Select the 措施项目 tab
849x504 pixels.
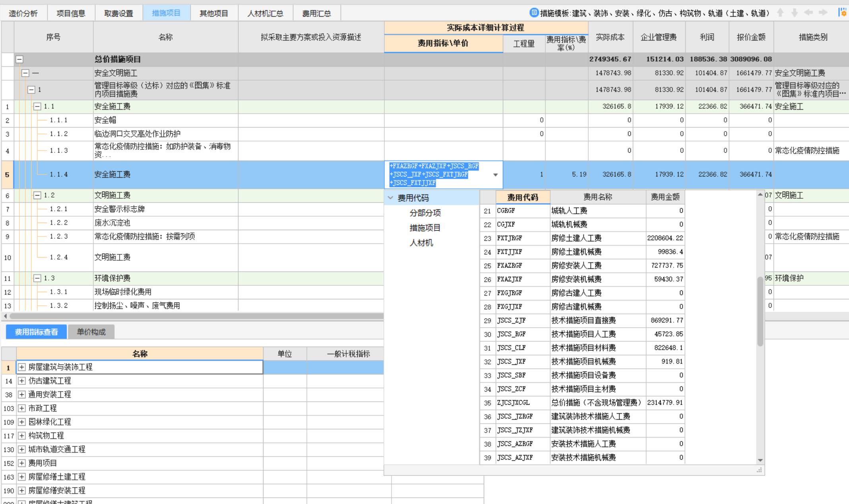point(166,13)
